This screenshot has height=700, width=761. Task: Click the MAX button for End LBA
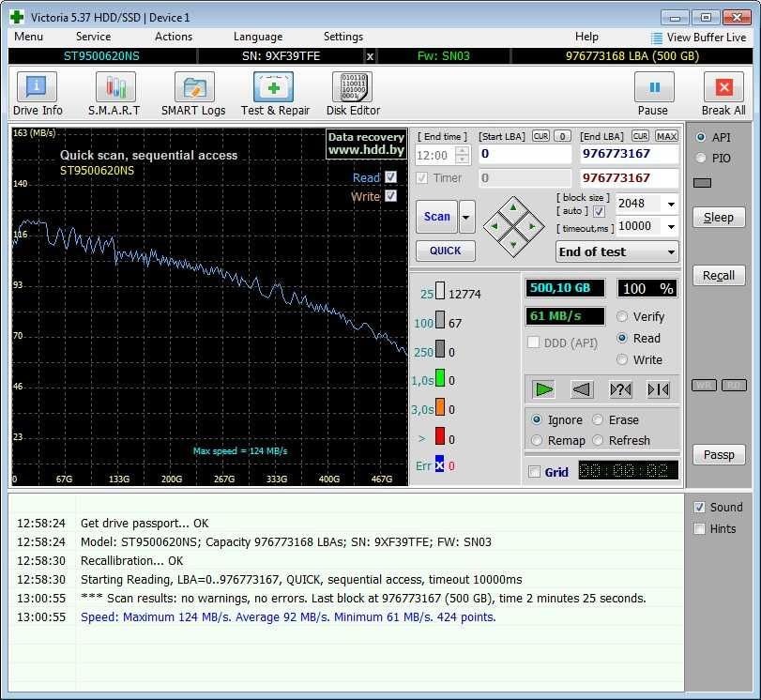click(666, 136)
